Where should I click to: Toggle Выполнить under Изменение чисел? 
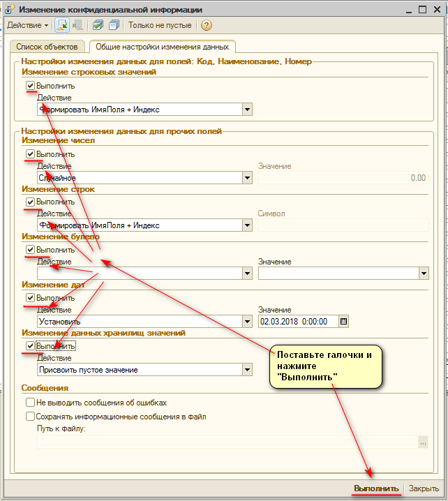(x=30, y=154)
